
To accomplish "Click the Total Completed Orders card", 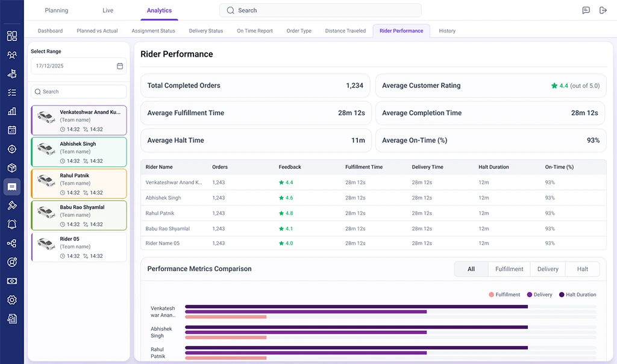I will point(255,86).
